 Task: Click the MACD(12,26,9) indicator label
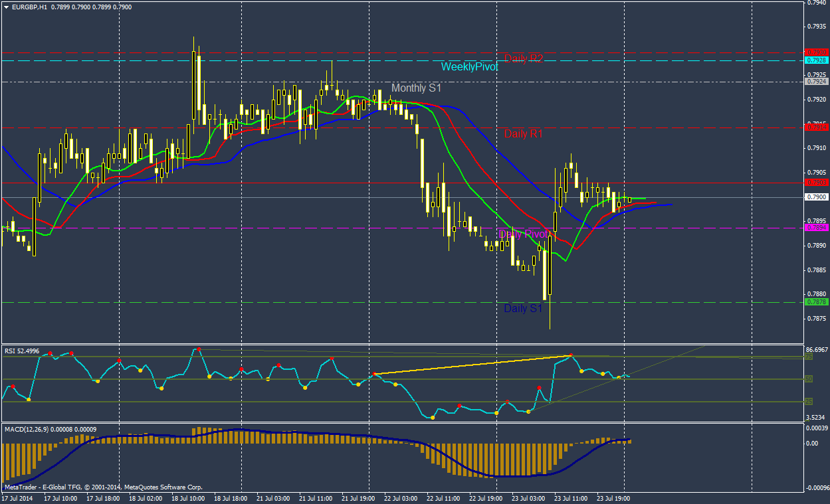coord(51,429)
